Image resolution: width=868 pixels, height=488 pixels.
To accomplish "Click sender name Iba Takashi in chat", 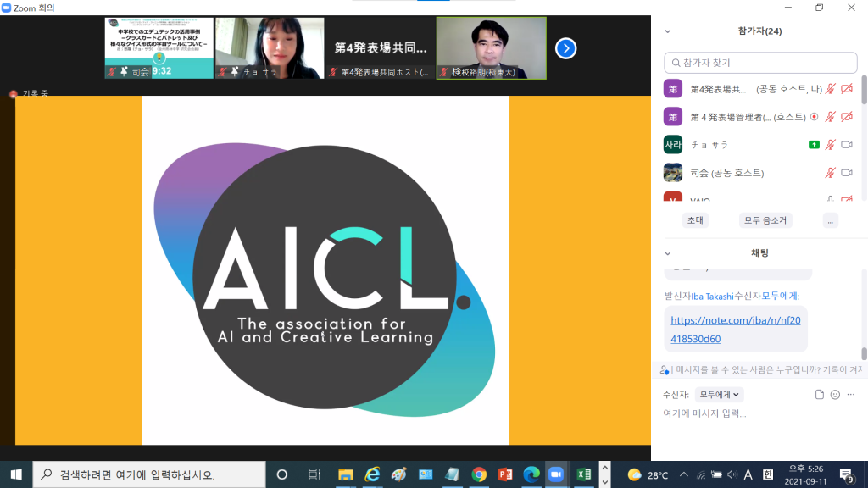I will (x=712, y=296).
